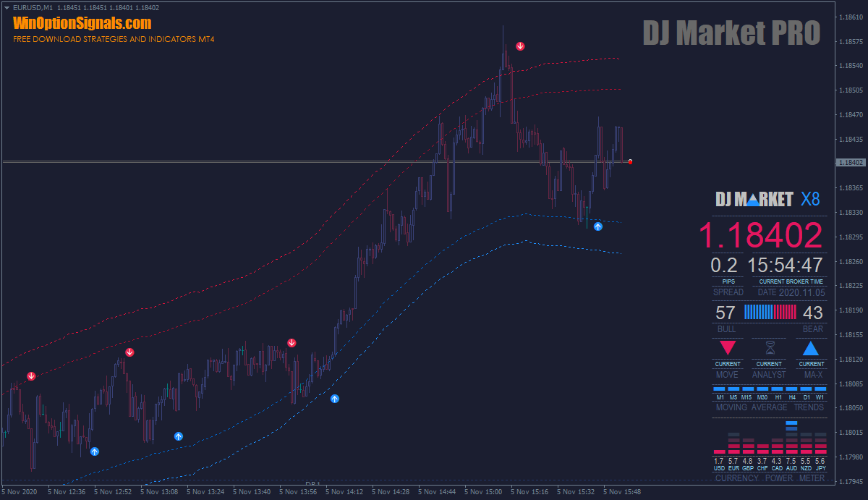Image resolution: width=868 pixels, height=500 pixels.
Task: Click the red sell arrow at the chart peak
Action: coord(520,46)
